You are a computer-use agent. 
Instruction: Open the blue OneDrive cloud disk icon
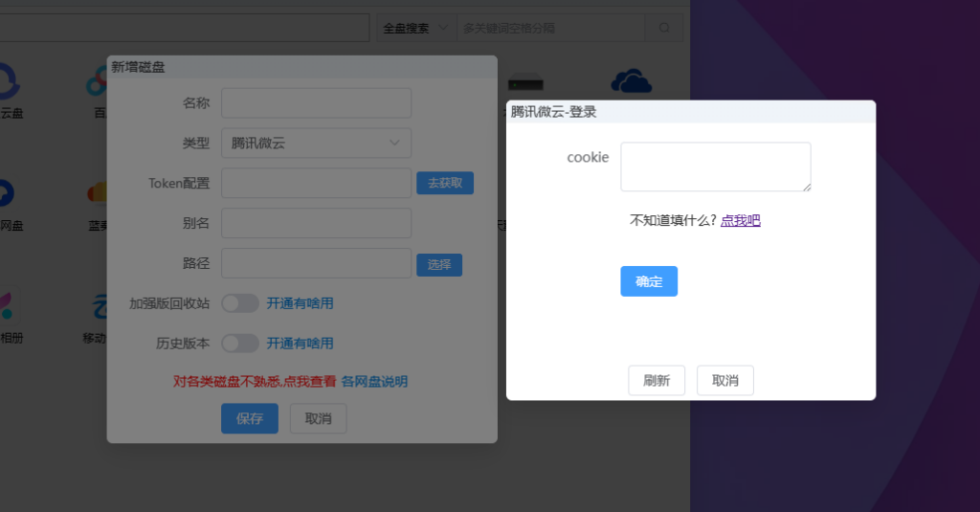(632, 82)
